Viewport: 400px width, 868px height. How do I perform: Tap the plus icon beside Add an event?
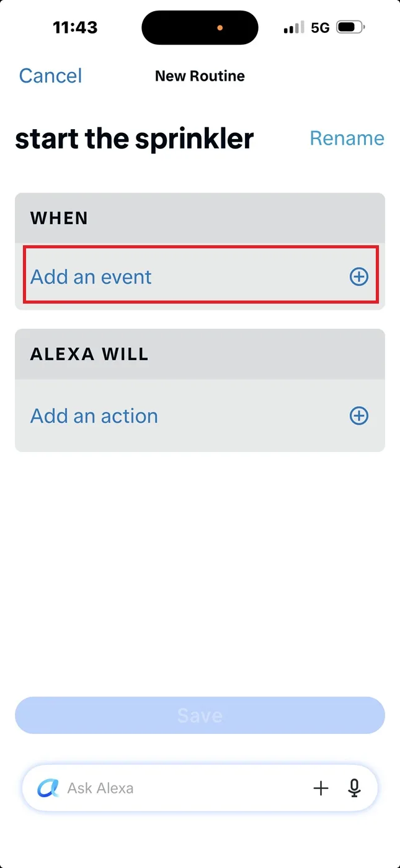pos(359,276)
